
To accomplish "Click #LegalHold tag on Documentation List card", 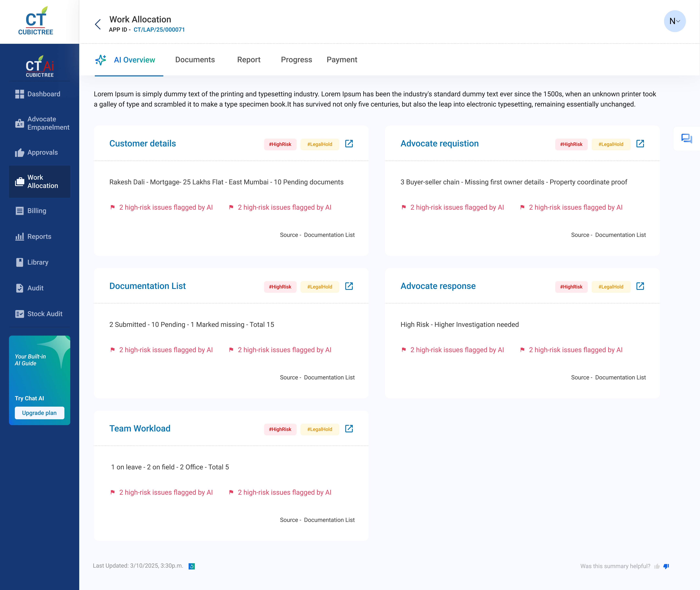I will (320, 287).
